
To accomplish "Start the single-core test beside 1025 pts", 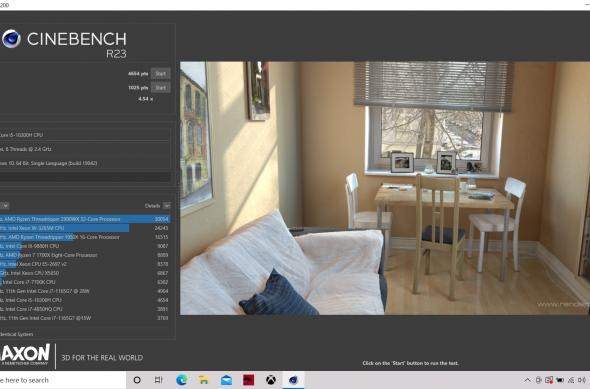I will click(x=160, y=88).
